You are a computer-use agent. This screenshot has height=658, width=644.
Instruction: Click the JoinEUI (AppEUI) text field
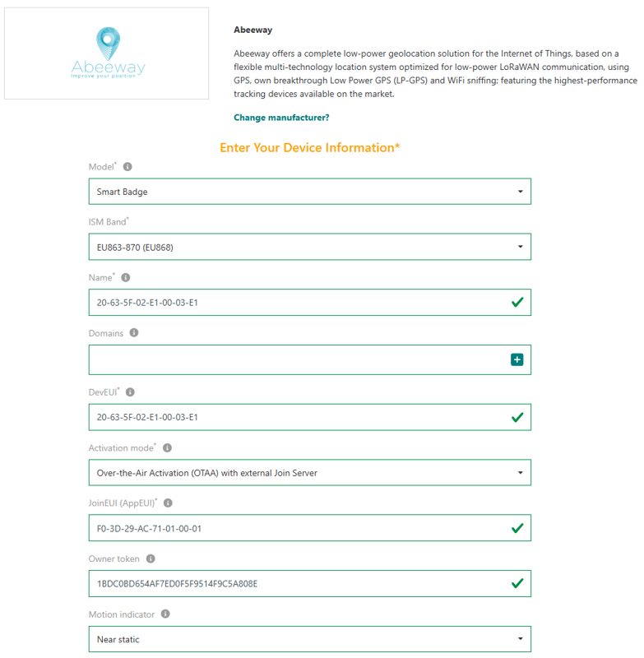tap(296, 528)
